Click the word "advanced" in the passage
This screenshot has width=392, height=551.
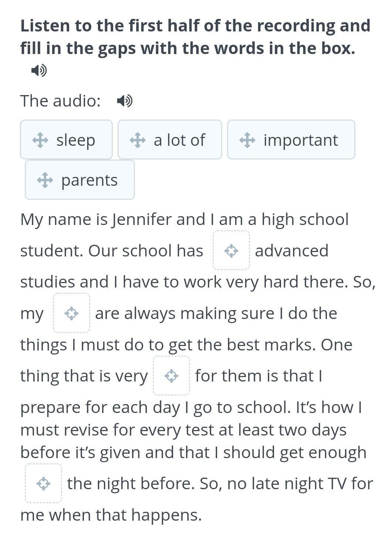291,251
